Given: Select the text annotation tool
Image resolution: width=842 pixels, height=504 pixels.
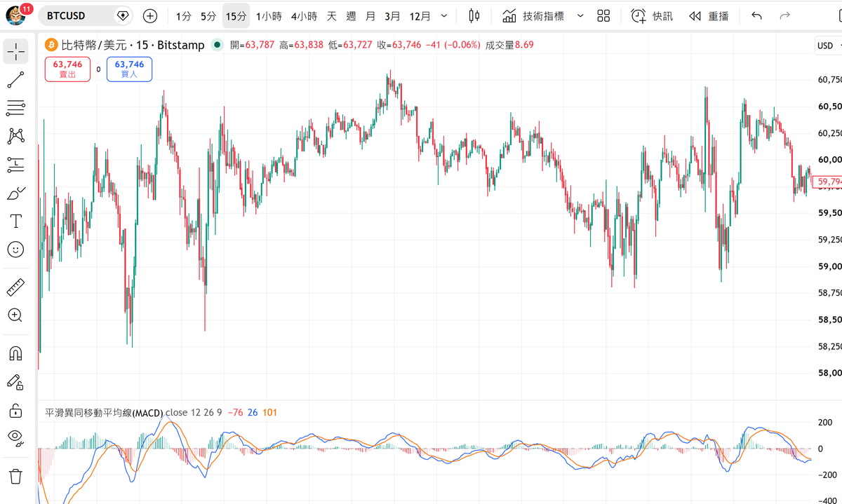Looking at the screenshot, I should click(x=15, y=222).
